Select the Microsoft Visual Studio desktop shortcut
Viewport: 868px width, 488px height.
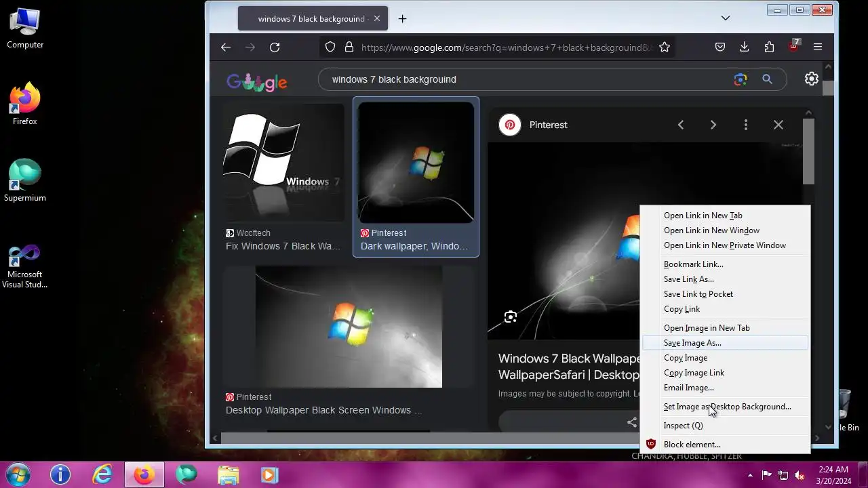pyautogui.click(x=25, y=266)
